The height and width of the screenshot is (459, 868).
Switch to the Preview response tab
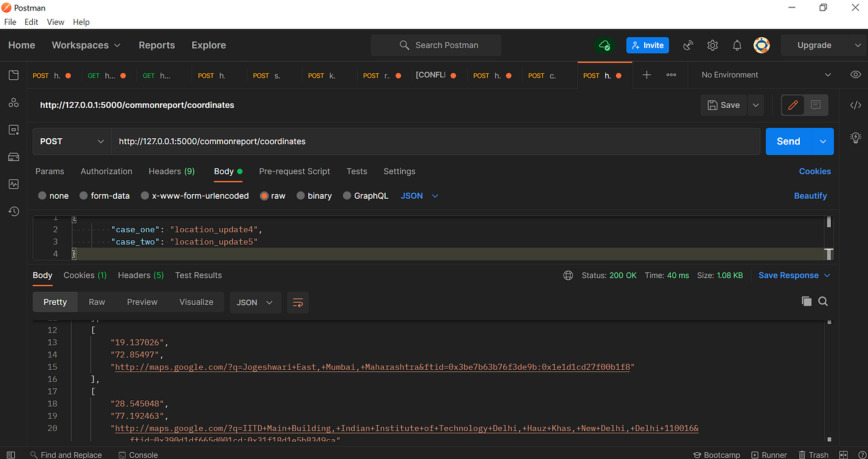(142, 302)
